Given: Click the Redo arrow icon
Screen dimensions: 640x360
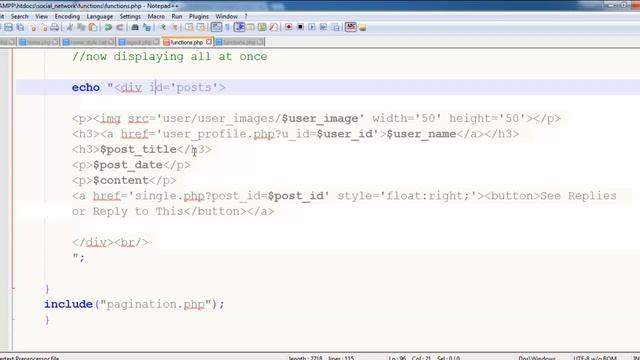Looking at the screenshot, I should 120,27.
